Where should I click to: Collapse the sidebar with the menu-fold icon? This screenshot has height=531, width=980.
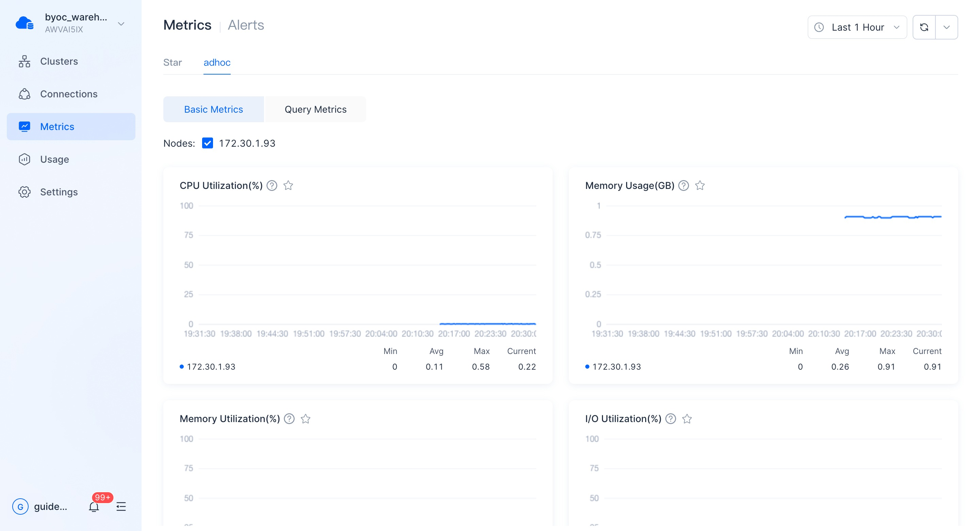pyautogui.click(x=121, y=506)
